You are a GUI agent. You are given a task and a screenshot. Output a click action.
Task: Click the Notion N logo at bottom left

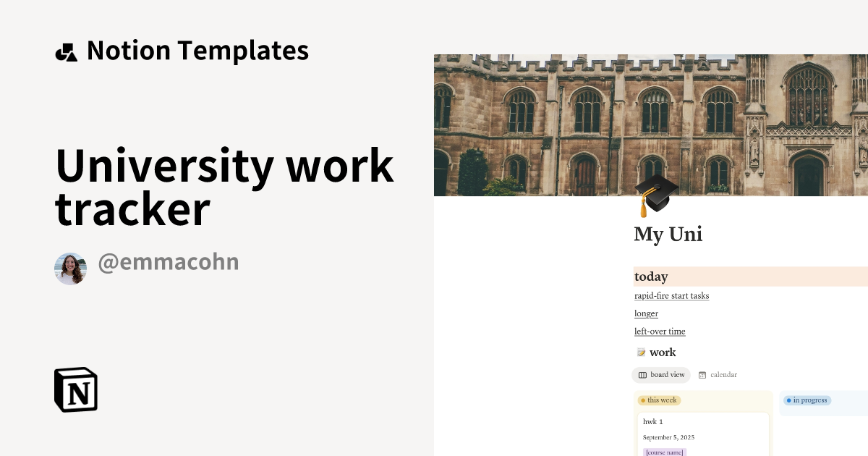tap(76, 389)
